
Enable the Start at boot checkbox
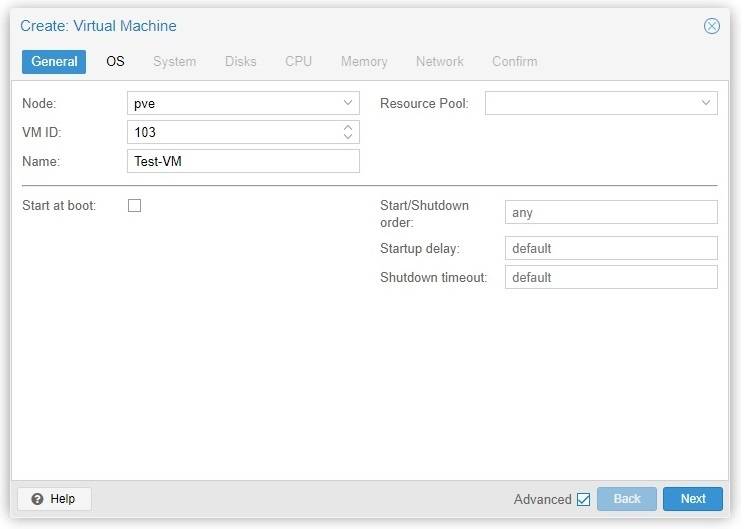[135, 206]
